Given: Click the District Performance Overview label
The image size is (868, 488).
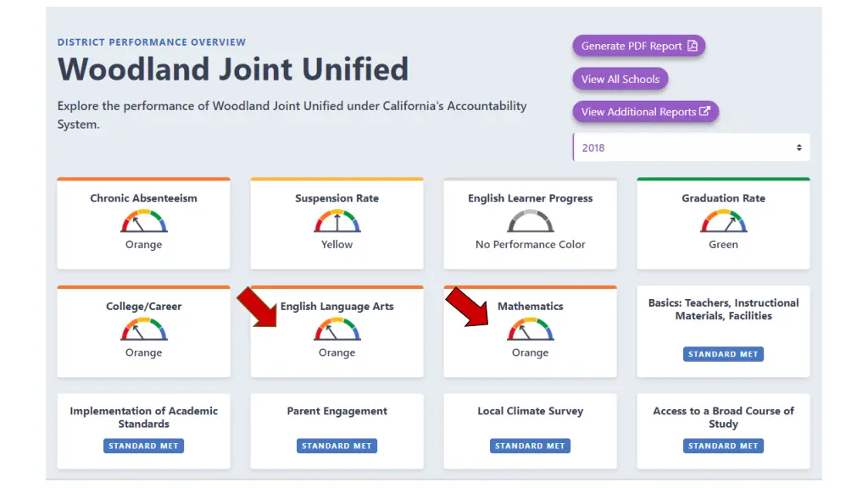Looking at the screenshot, I should tap(152, 42).
